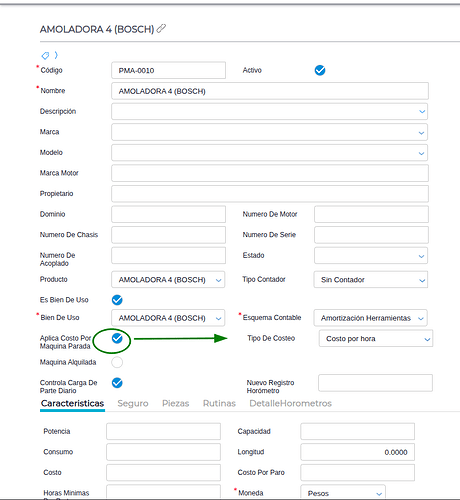Toggle the Activo checkbox

click(320, 70)
